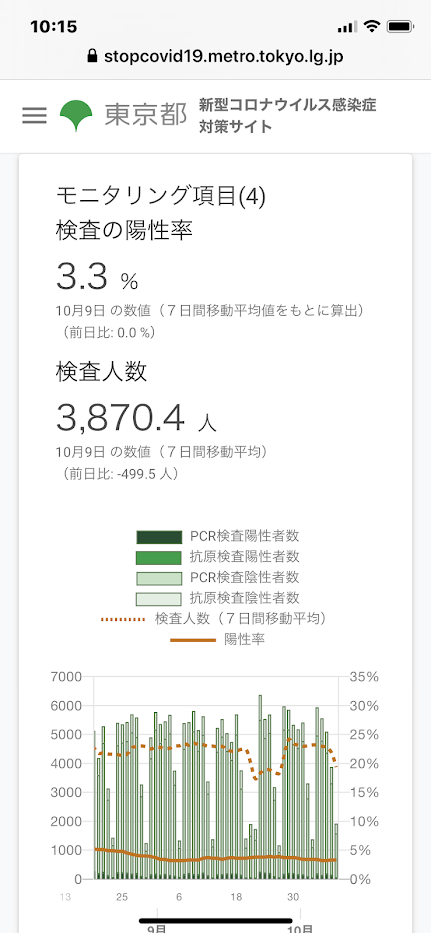Tap the 10:15 clock in the status bar
Image resolution: width=431 pixels, height=933 pixels.
pyautogui.click(x=54, y=27)
